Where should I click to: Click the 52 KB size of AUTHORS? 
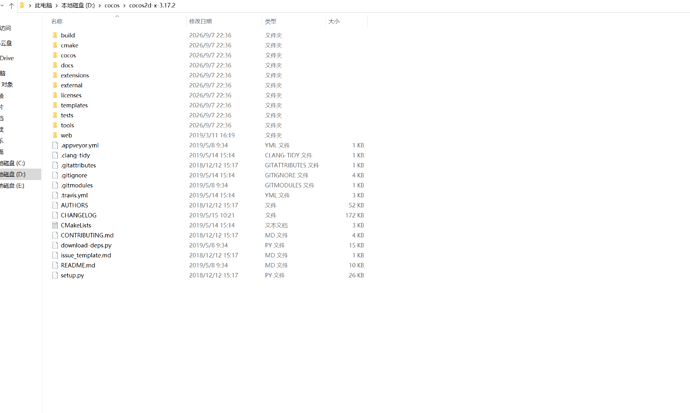pos(356,205)
